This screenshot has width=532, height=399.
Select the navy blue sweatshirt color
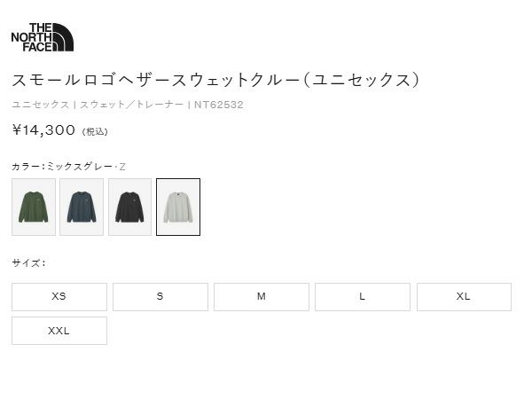[x=82, y=207]
